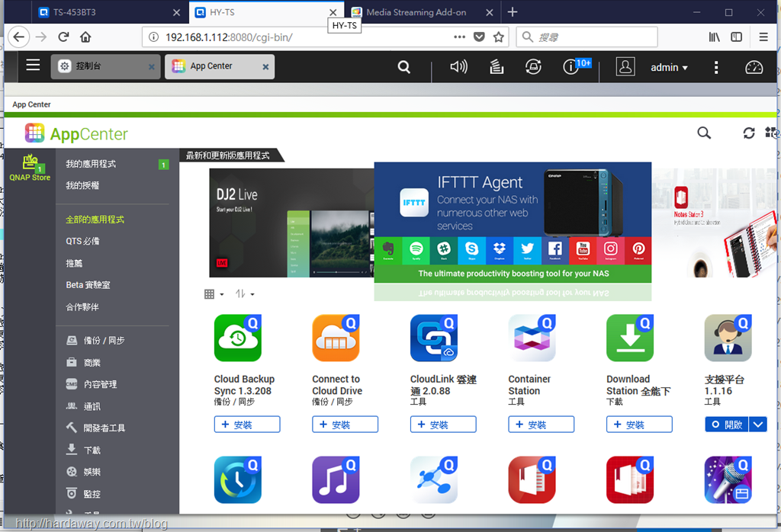
Task: Toggle Firefox sidebar view
Action: [x=736, y=37]
